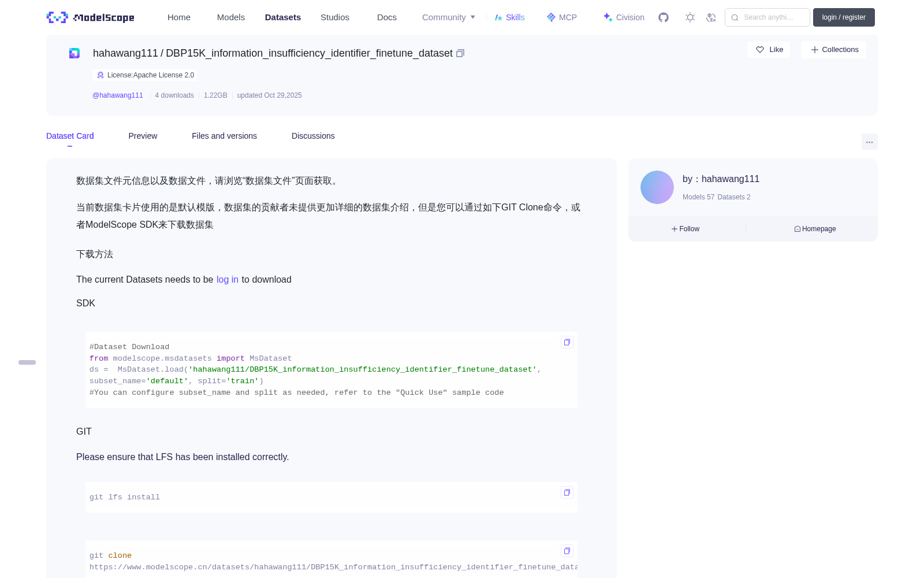Copy the SDK dataset download code
The width and height of the screenshot is (924, 578).
(x=567, y=342)
